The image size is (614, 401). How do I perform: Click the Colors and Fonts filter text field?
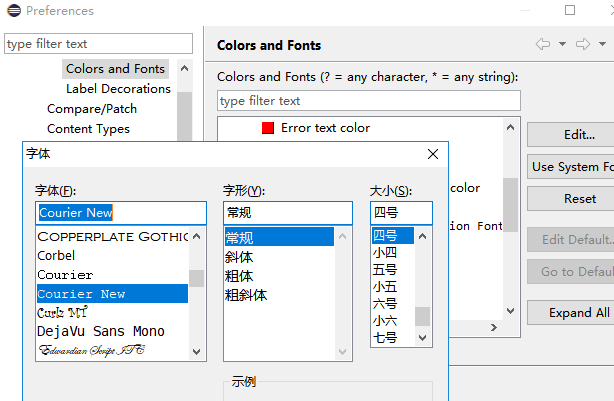pos(368,101)
